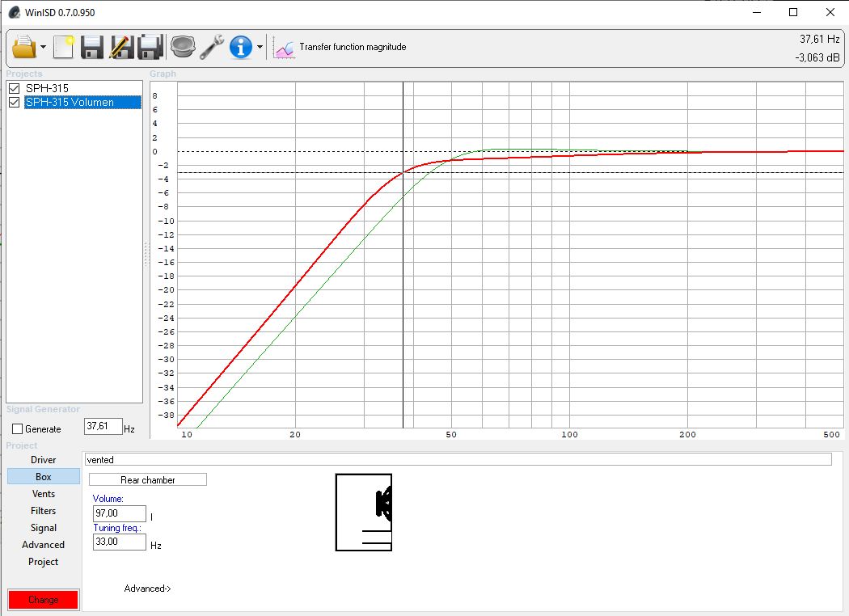Click the Rear chamber button
Viewport: 849px width, 616px height.
tap(148, 480)
